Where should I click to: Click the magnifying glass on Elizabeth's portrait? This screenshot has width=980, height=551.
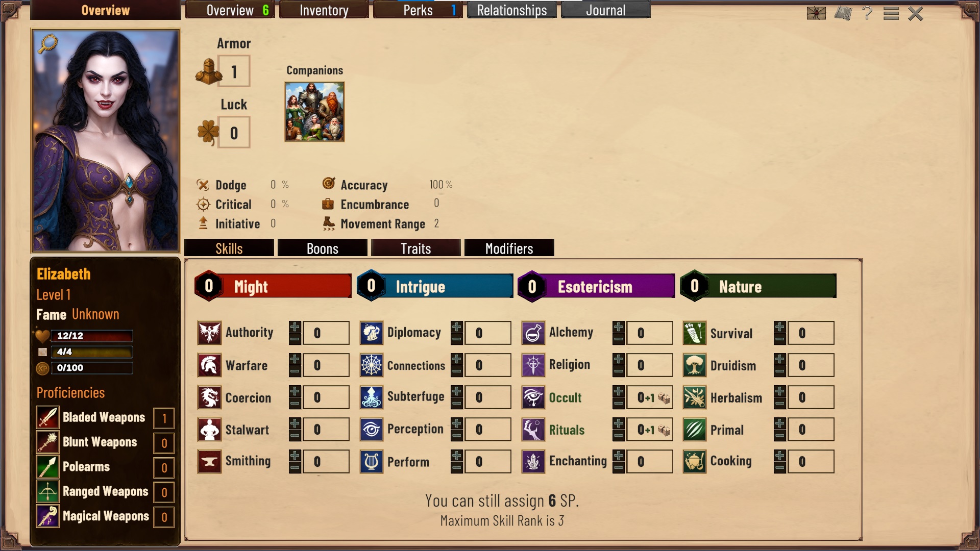coord(48,43)
